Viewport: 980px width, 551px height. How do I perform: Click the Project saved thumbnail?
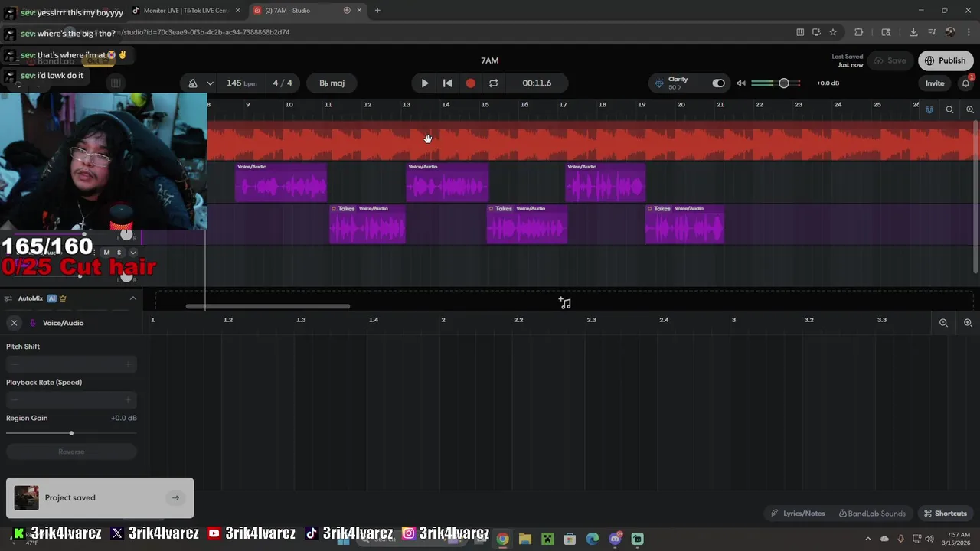point(26,497)
